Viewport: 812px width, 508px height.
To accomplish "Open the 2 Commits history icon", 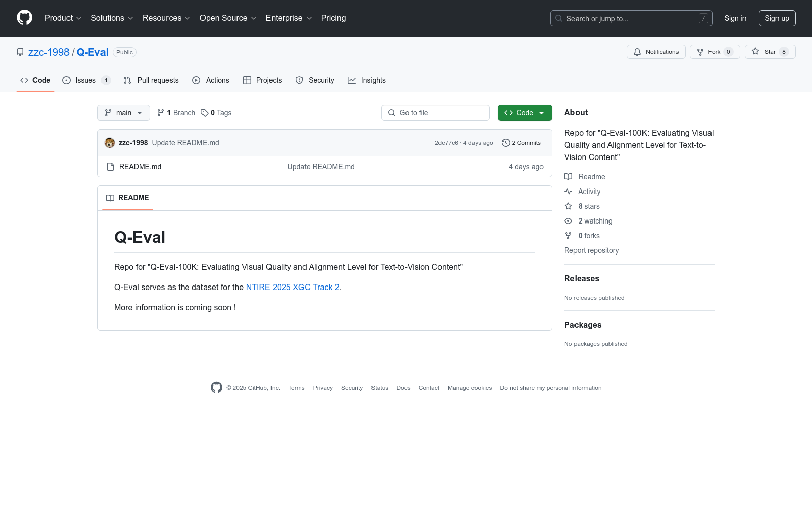I will 505,143.
